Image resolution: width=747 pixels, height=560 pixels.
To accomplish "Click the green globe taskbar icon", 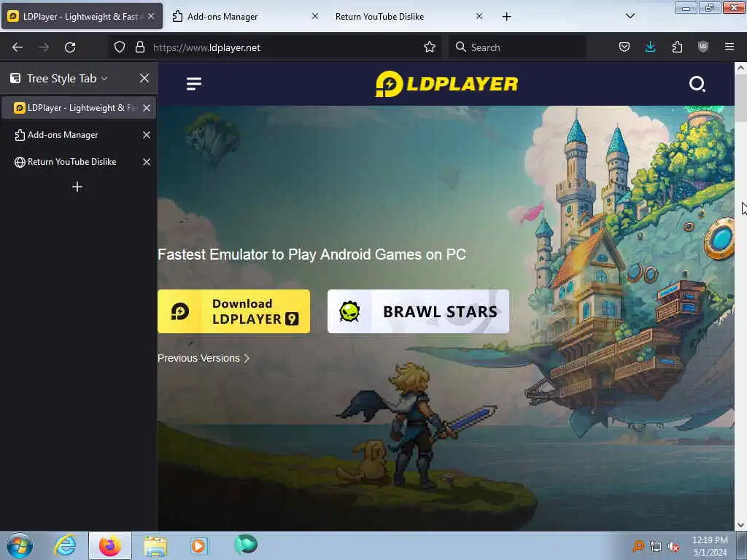I will (x=246, y=545).
